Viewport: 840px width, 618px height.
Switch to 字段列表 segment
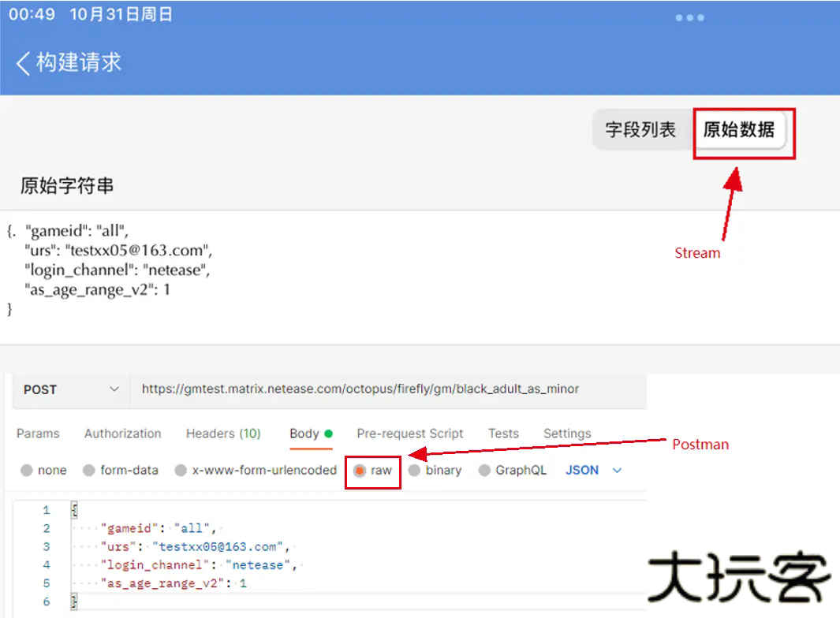click(x=640, y=130)
